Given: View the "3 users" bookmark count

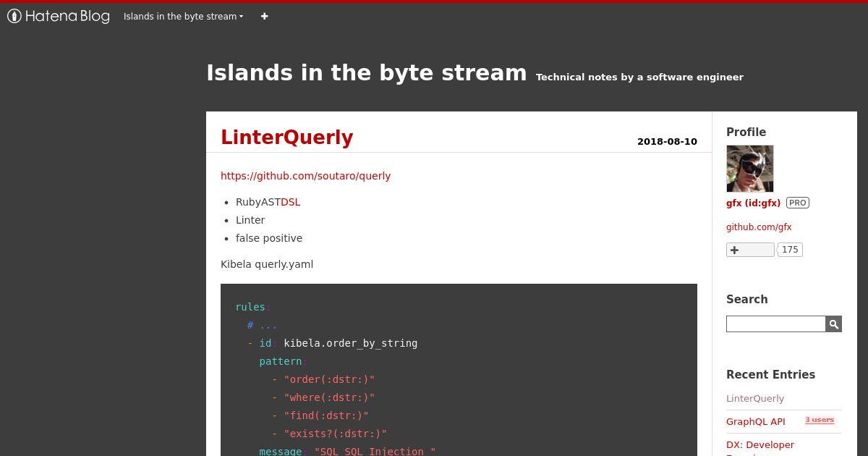Looking at the screenshot, I should coord(820,420).
